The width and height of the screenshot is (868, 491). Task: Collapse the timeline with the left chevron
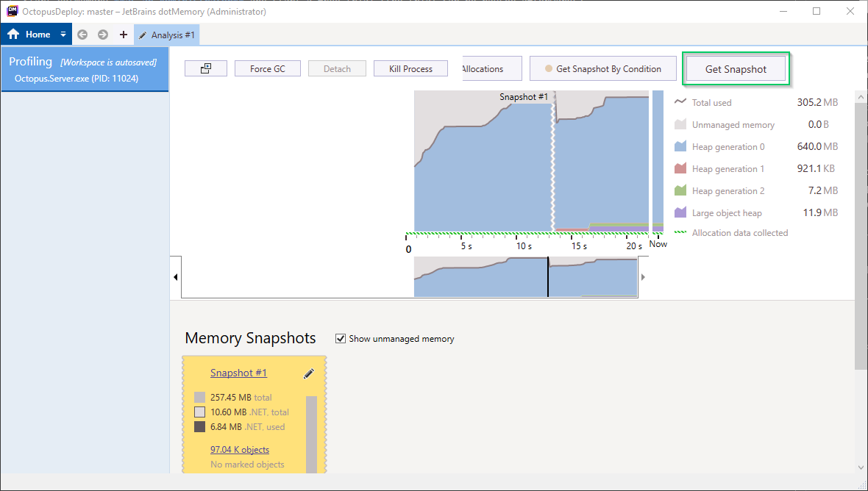tap(175, 277)
